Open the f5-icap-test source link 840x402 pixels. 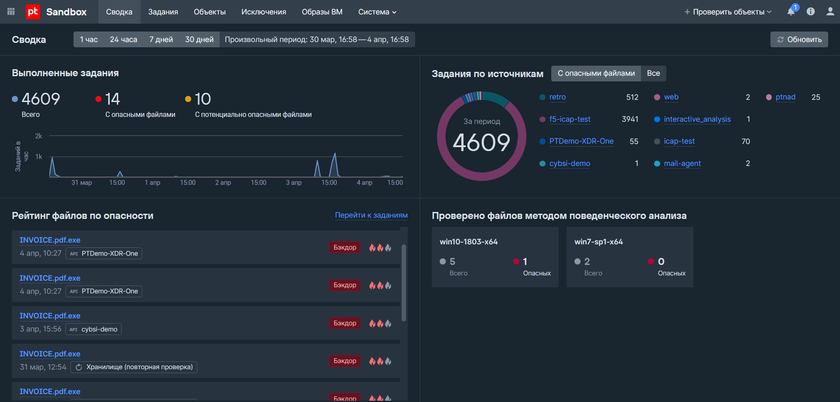click(571, 119)
